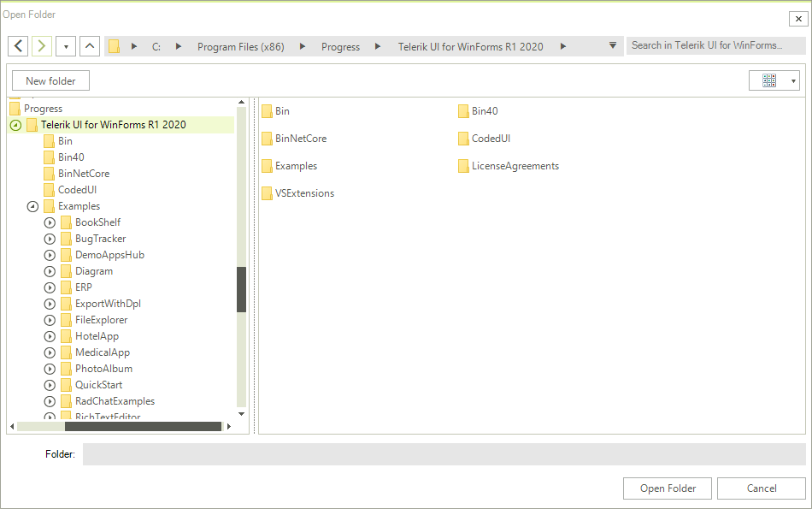Viewport: 812px width, 509px height.
Task: Click the forward navigation arrow
Action: (x=41, y=45)
